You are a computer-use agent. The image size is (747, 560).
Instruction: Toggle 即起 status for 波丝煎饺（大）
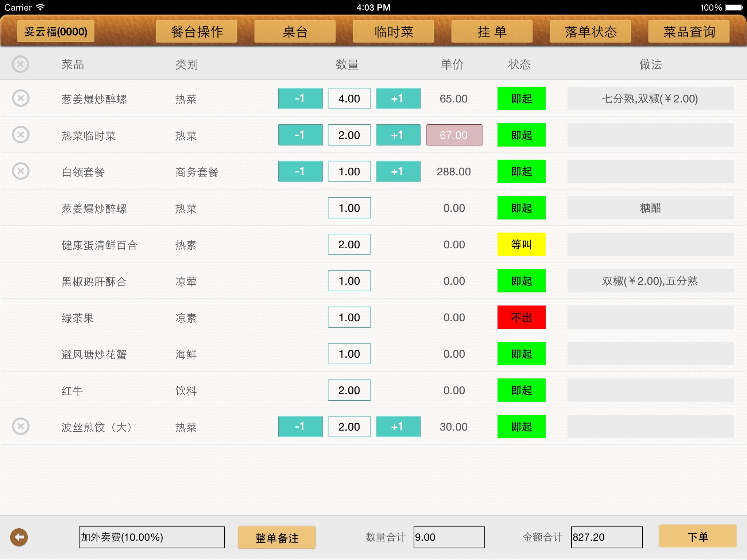pyautogui.click(x=522, y=427)
